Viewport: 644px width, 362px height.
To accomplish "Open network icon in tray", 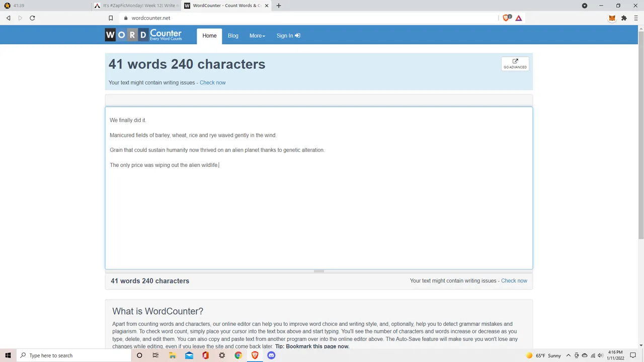I will tap(593, 355).
